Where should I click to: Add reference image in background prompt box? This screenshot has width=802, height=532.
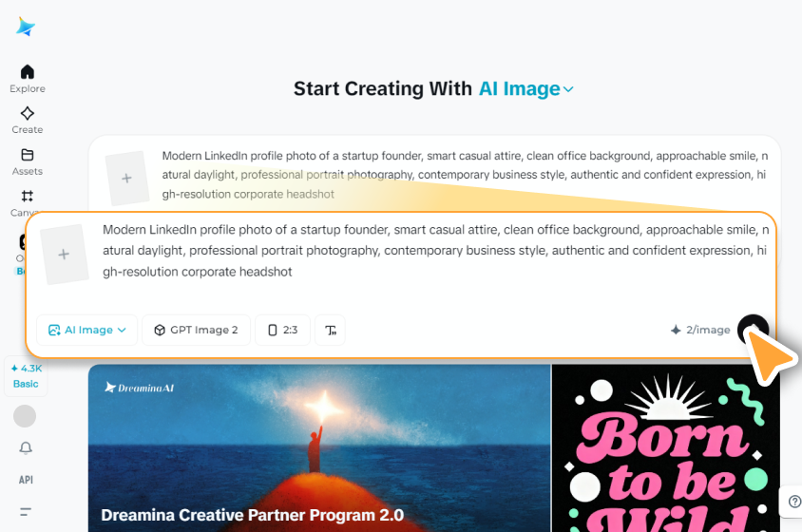tap(126, 178)
